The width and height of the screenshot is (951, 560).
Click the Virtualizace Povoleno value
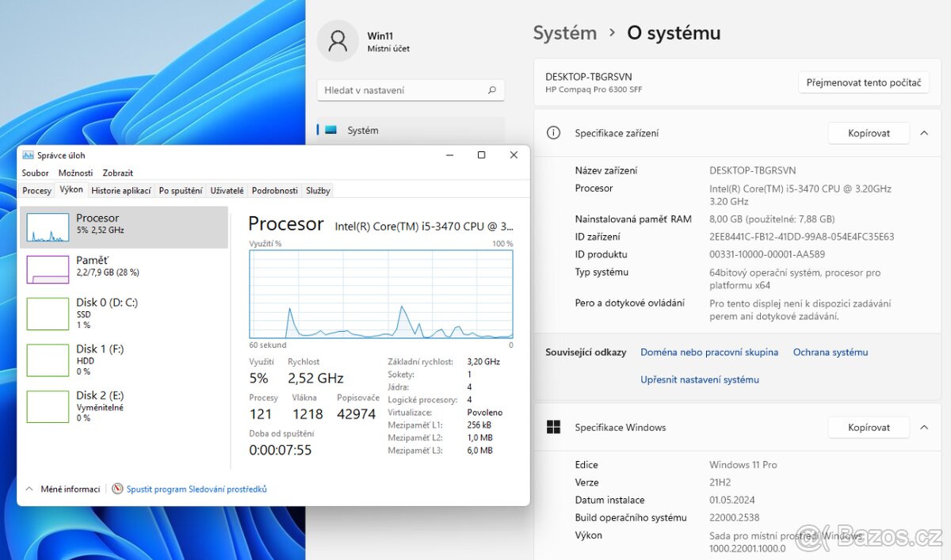click(485, 413)
